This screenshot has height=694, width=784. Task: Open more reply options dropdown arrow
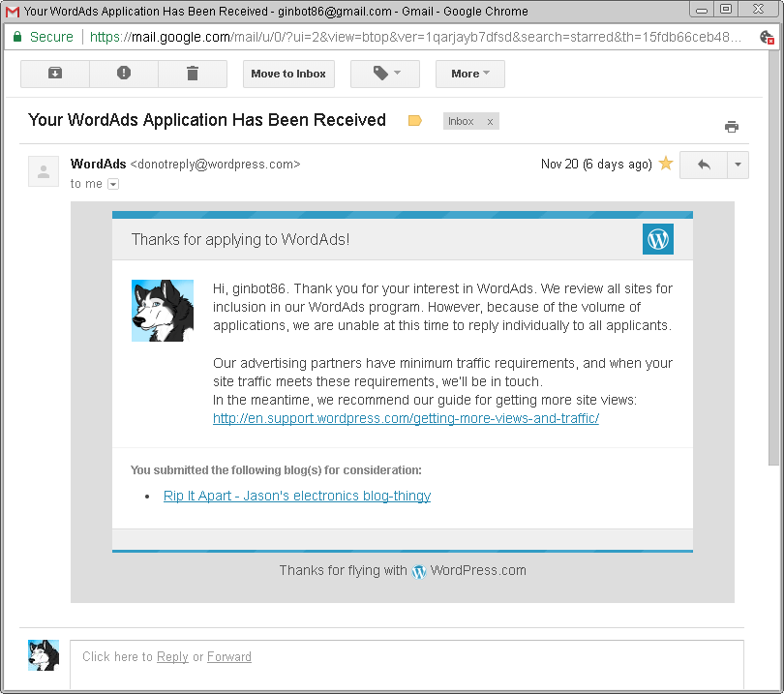pos(738,165)
